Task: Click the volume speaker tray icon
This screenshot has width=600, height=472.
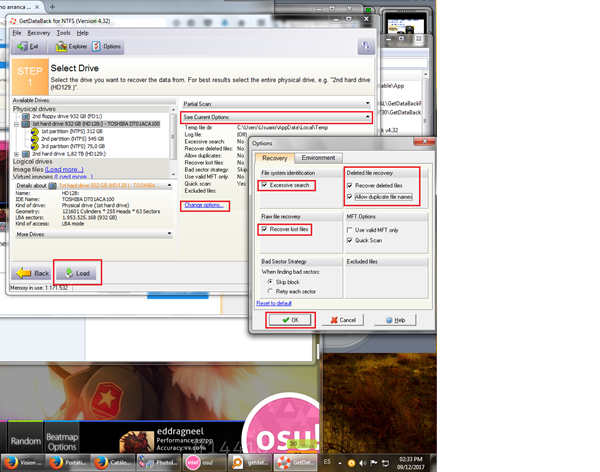Action: tap(362, 463)
